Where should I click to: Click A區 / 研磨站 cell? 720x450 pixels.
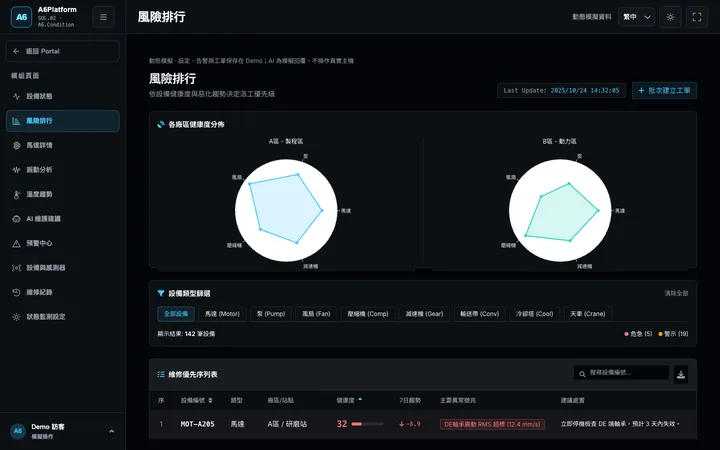287,424
